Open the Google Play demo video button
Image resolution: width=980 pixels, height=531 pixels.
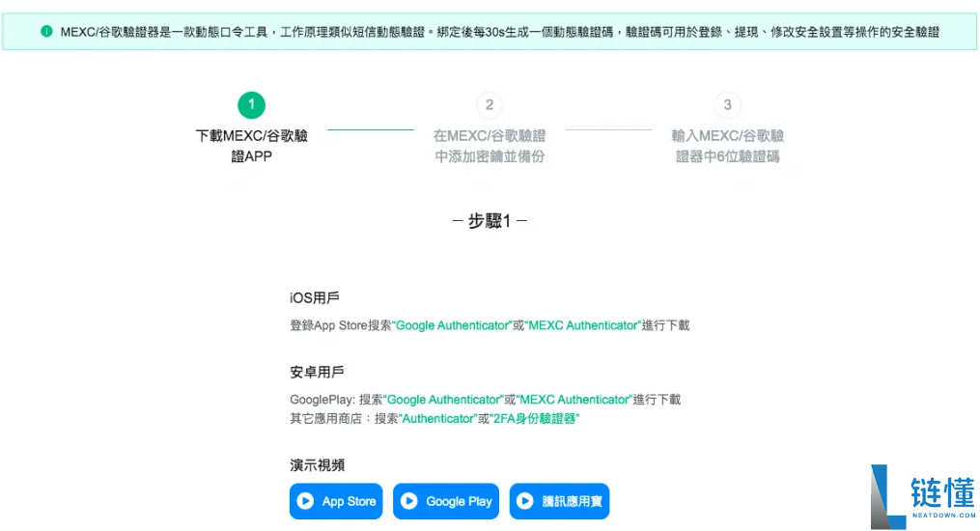coord(446,501)
